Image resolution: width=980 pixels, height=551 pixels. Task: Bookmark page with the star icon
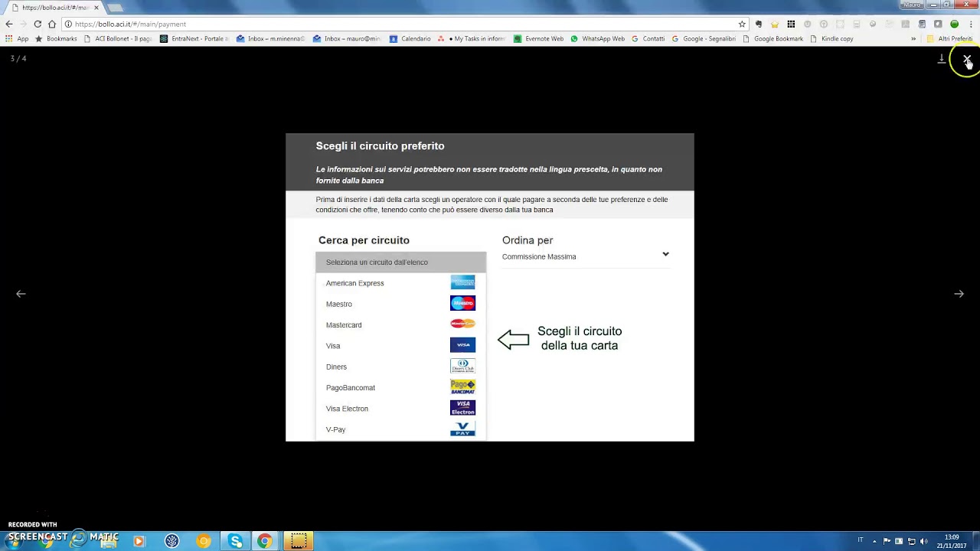pyautogui.click(x=742, y=24)
